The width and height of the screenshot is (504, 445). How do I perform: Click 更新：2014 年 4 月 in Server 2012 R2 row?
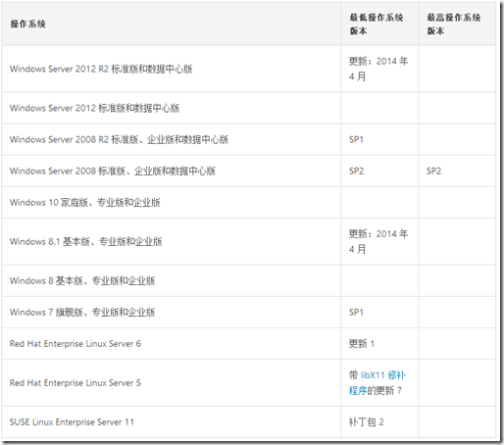pyautogui.click(x=378, y=69)
